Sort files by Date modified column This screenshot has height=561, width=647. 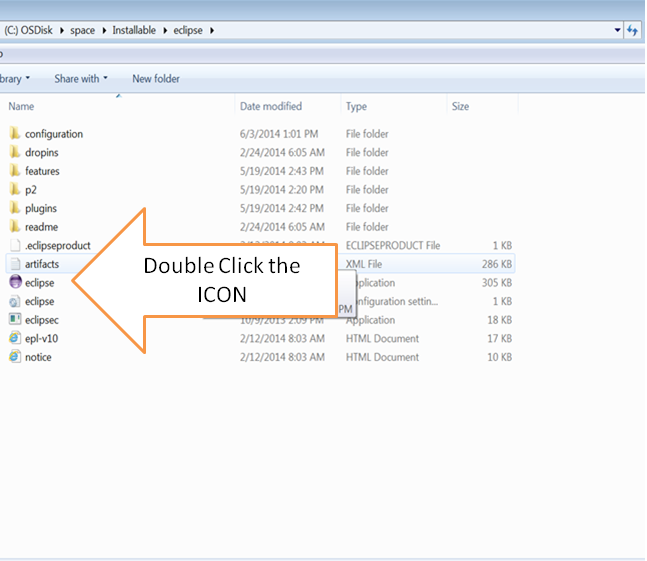271,106
